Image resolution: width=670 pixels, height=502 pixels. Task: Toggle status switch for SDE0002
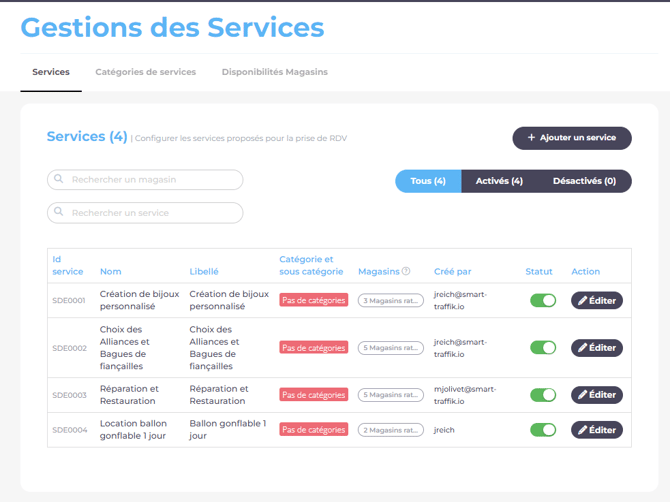point(543,347)
